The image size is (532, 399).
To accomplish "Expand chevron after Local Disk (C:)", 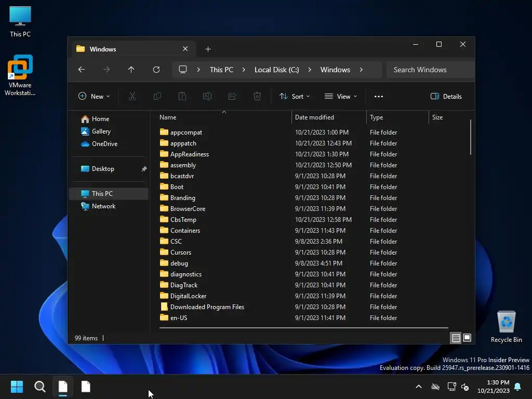I will 310,70.
